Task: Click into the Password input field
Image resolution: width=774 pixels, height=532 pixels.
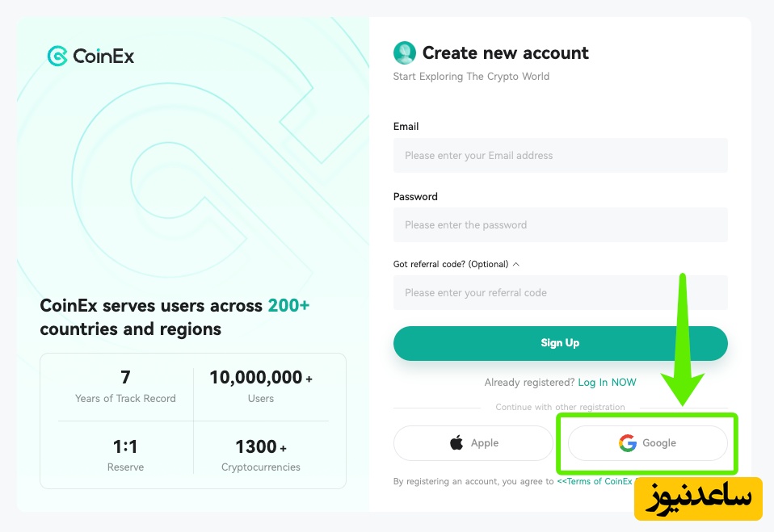Action: tap(560, 224)
